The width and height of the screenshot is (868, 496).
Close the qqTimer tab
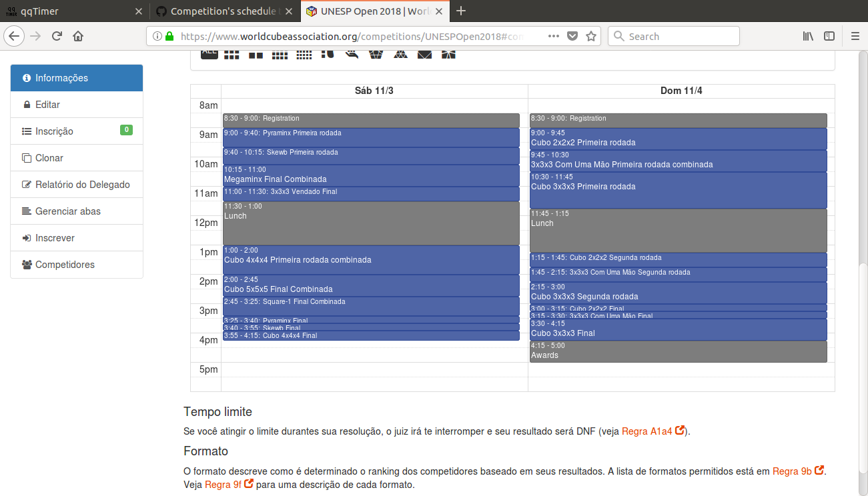point(139,11)
